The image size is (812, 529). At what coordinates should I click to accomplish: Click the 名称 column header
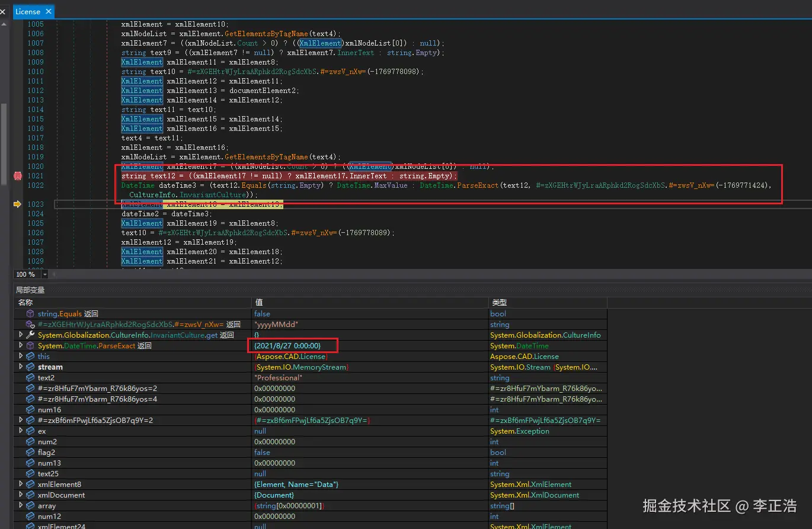click(25, 303)
